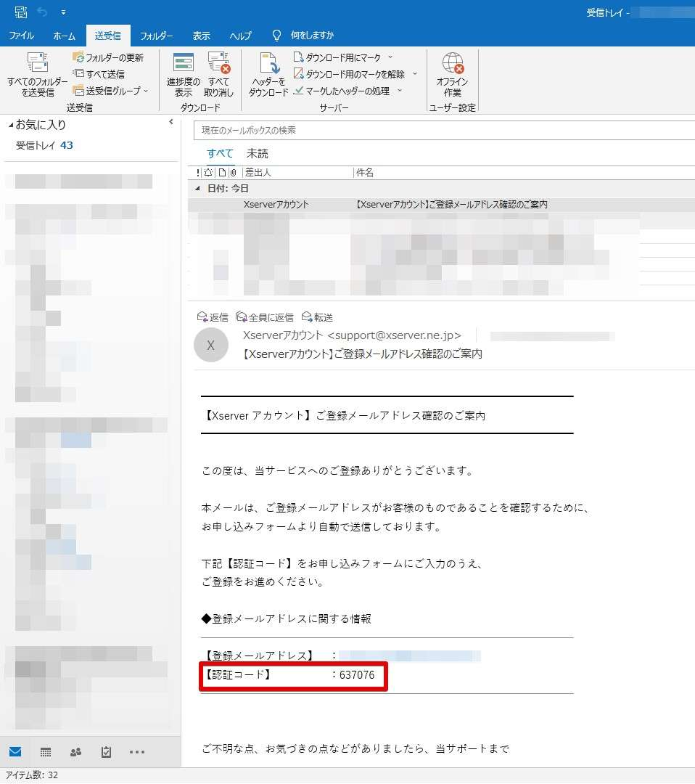Open ダウンロード用にマーク dropdown

click(343, 57)
